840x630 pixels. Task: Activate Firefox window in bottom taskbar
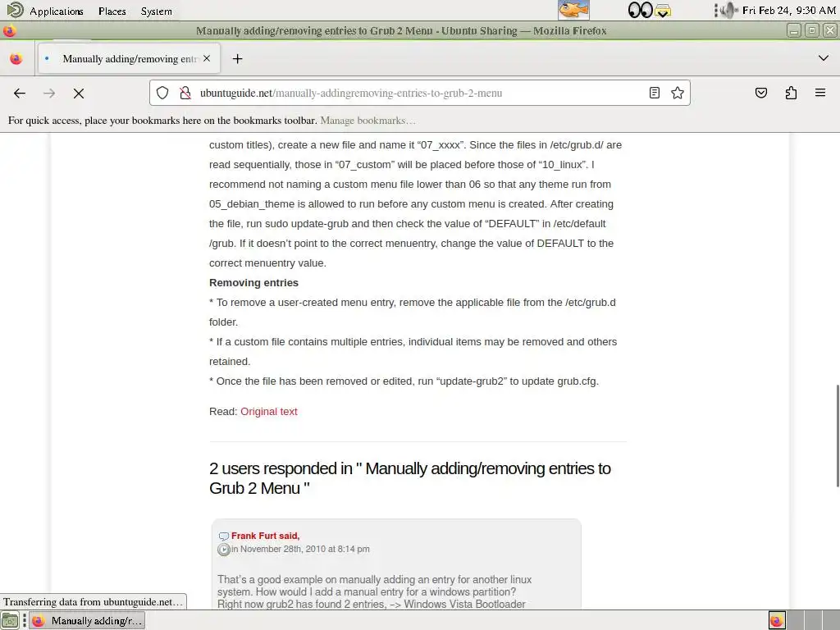coord(87,620)
